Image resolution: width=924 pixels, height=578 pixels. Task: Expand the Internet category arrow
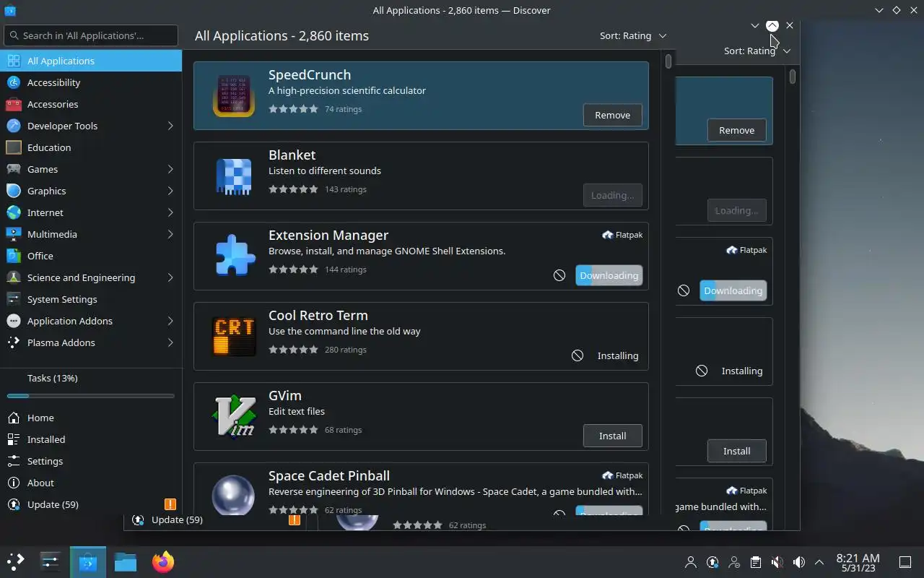click(170, 212)
